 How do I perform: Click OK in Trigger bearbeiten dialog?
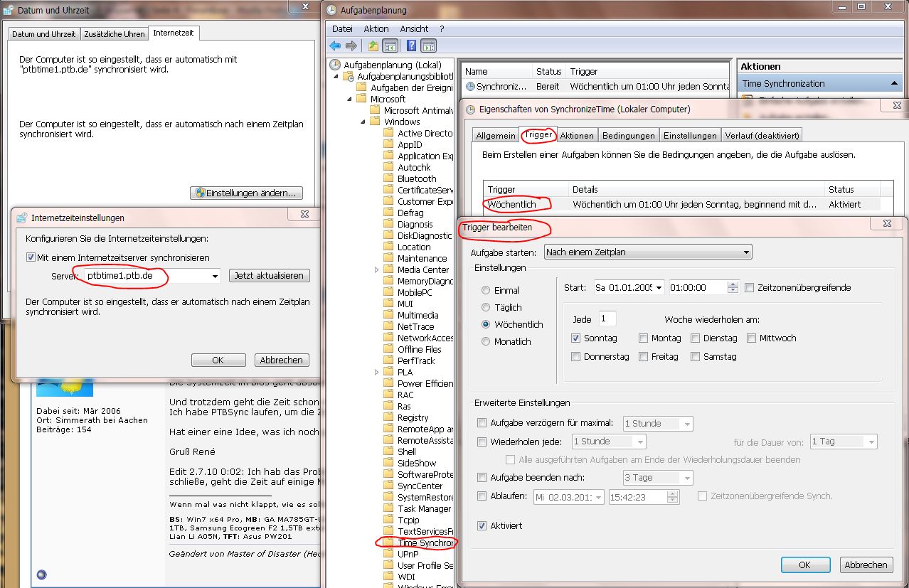tap(805, 565)
